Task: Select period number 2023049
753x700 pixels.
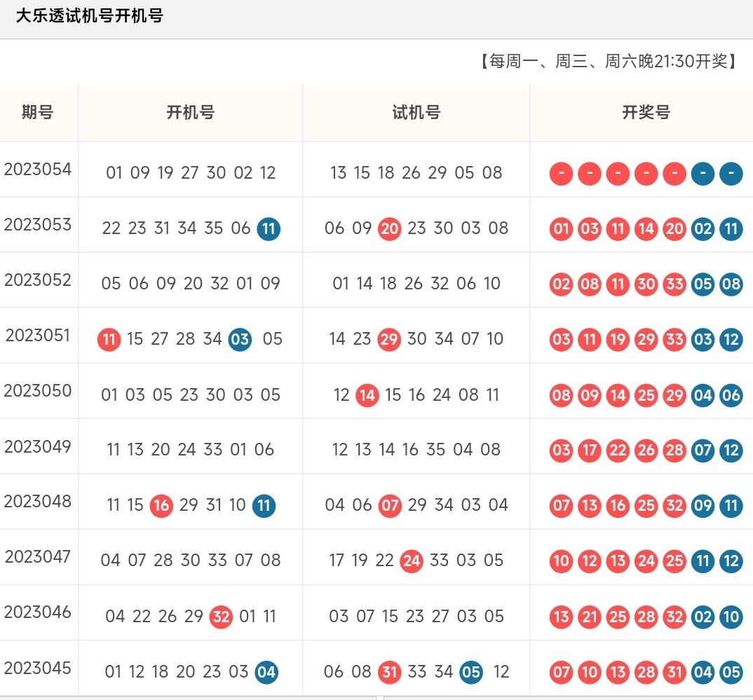Action: 37,446
